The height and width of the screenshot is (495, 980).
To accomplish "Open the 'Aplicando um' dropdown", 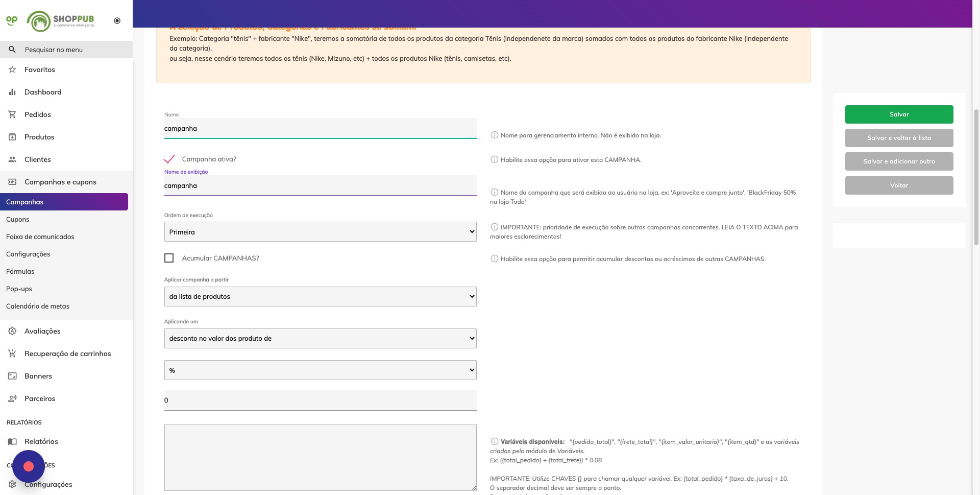I will [320, 338].
